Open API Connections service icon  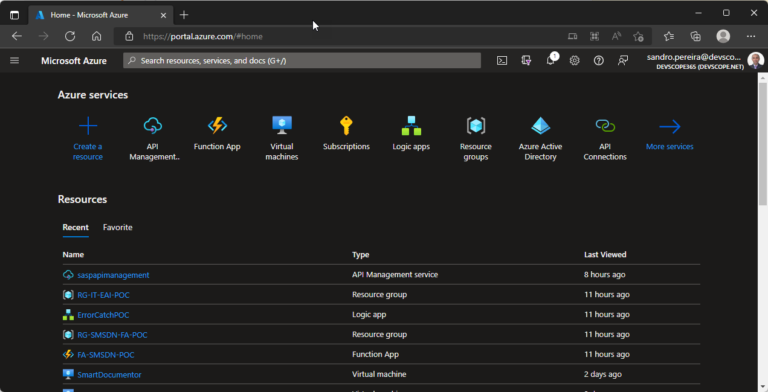tap(605, 126)
